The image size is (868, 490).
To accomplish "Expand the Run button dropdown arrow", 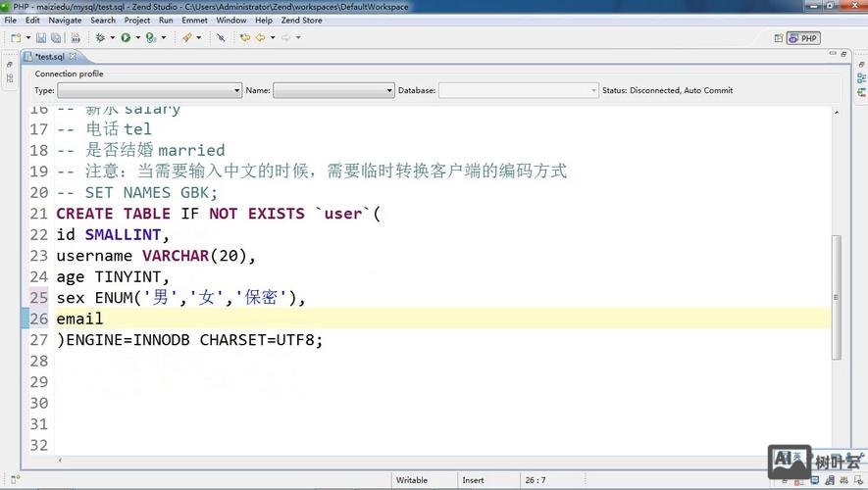I will pos(137,38).
